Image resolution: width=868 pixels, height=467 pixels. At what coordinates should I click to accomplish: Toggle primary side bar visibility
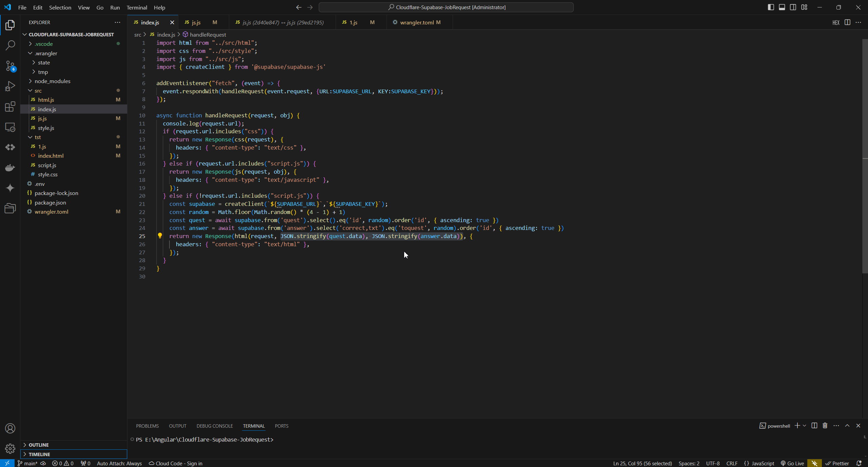(771, 7)
